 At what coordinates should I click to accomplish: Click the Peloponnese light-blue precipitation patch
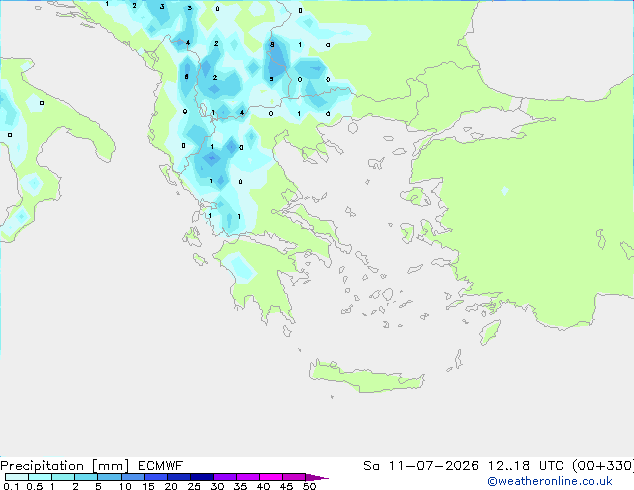pyautogui.click(x=241, y=268)
